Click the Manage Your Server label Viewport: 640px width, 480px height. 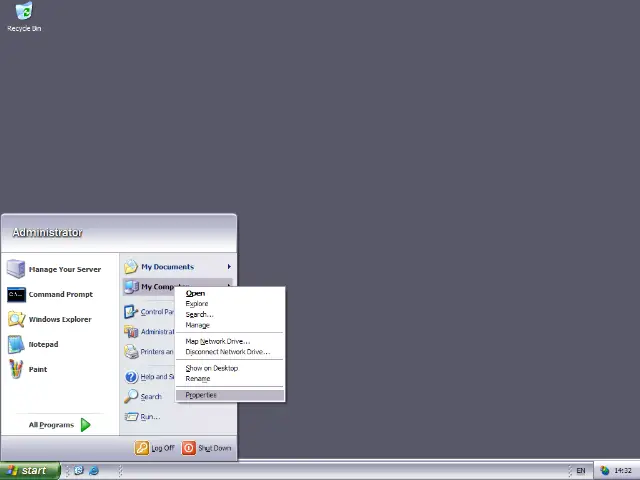64,269
